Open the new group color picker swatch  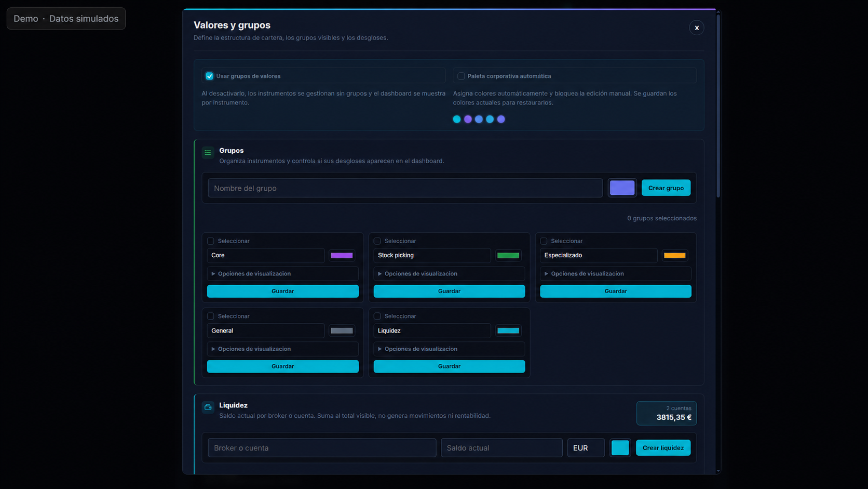click(622, 188)
